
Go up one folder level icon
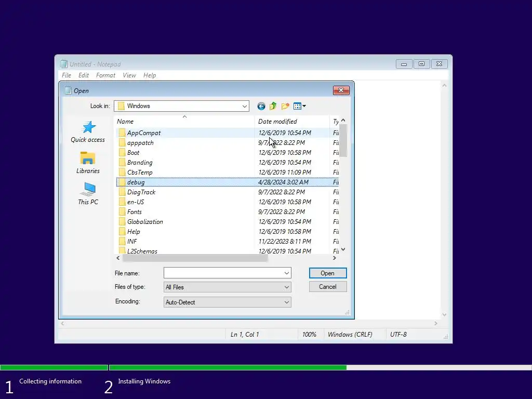[x=273, y=106]
